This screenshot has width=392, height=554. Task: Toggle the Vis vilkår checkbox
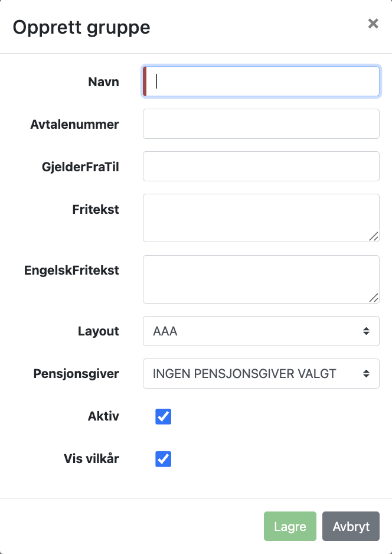(164, 459)
